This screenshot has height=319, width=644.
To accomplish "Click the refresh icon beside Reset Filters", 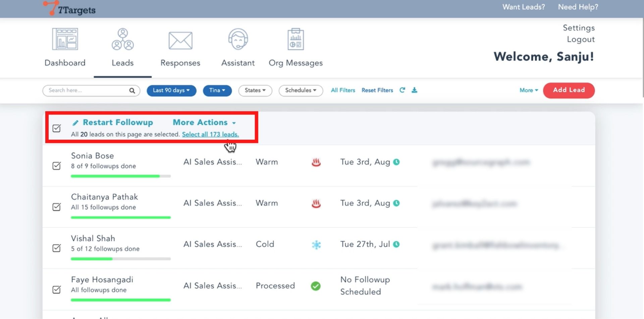I will [x=402, y=90].
